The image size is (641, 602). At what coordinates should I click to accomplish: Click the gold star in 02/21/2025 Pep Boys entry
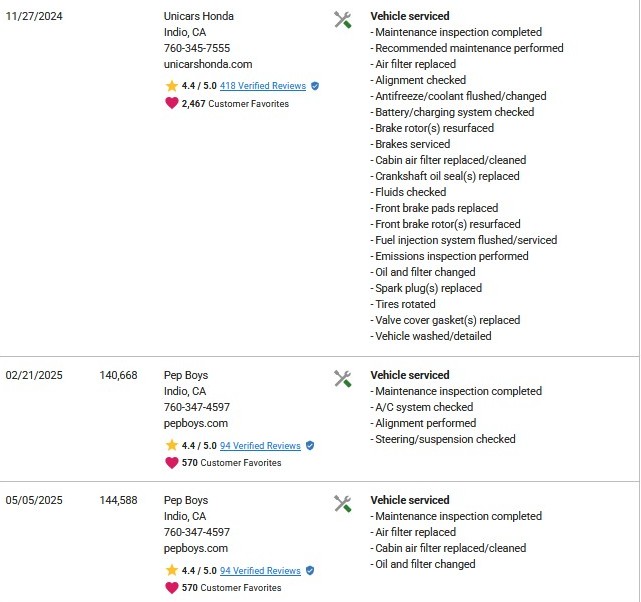[x=172, y=445]
